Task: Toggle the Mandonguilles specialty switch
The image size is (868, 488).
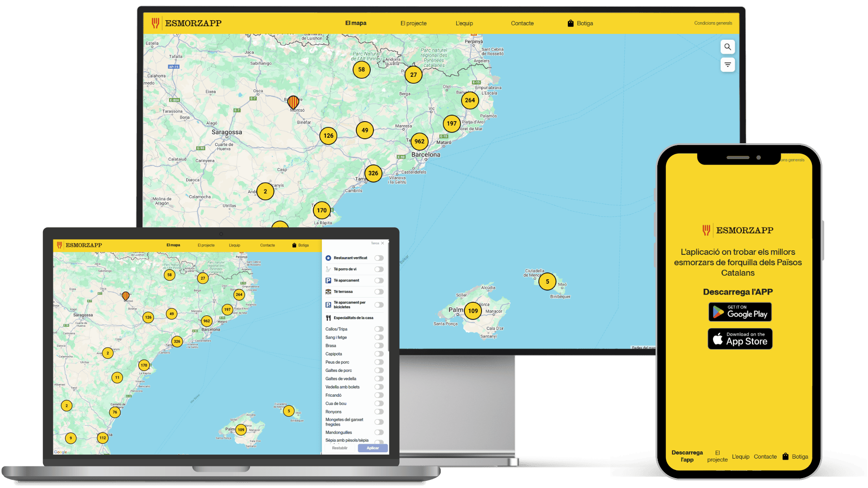Action: [379, 432]
